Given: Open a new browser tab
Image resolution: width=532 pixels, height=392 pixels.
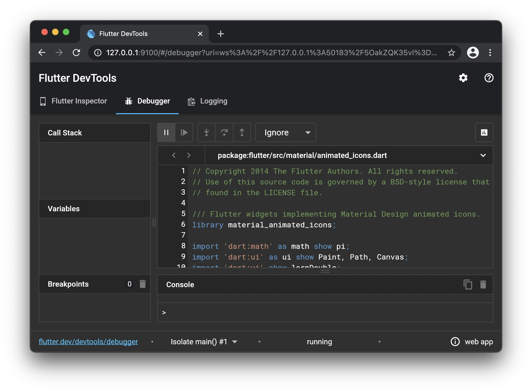Looking at the screenshot, I should pyautogui.click(x=220, y=34).
